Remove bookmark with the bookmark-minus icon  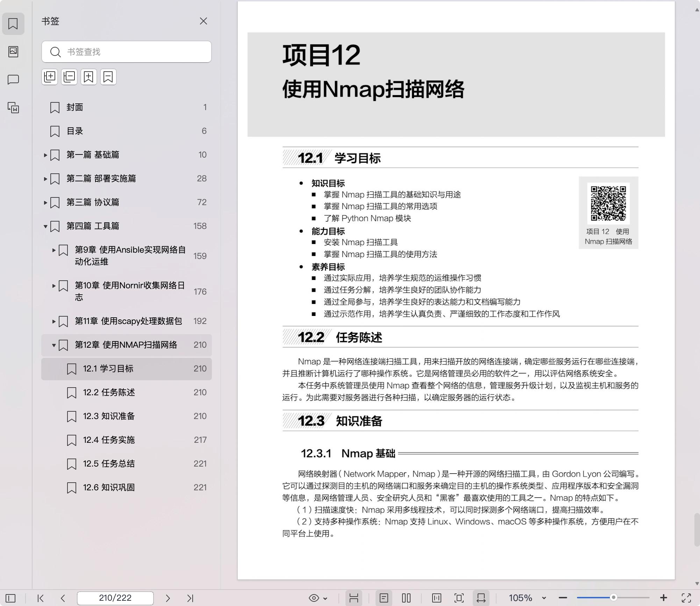[x=108, y=77]
